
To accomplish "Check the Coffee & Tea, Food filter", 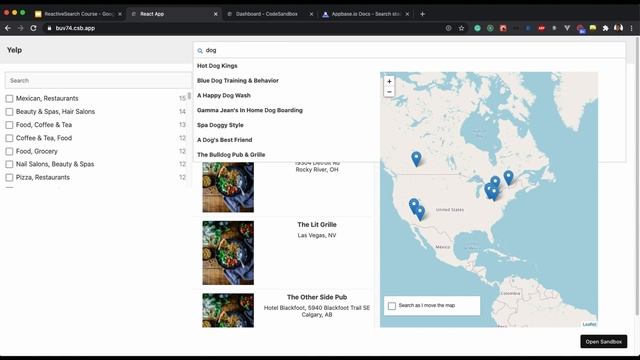I will tap(9, 138).
